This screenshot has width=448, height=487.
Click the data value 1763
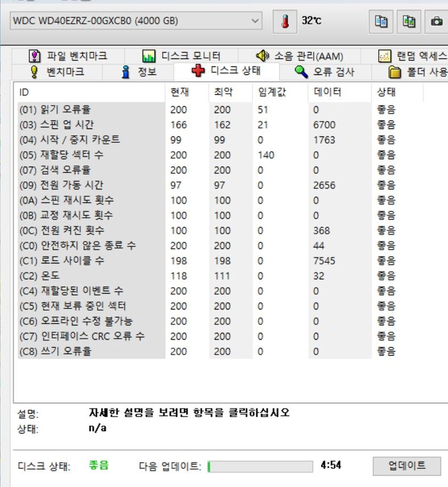[324, 140]
